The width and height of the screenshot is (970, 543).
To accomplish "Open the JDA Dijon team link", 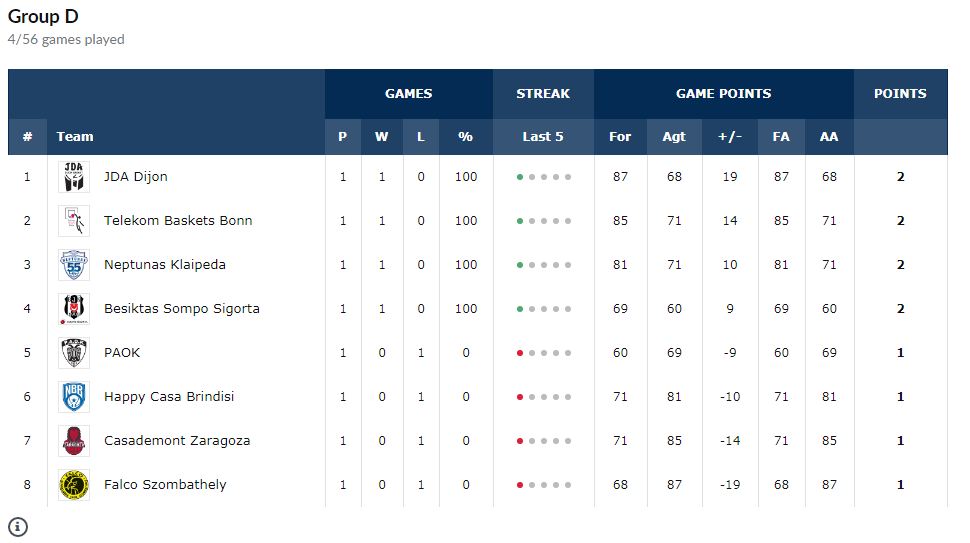I will (136, 177).
